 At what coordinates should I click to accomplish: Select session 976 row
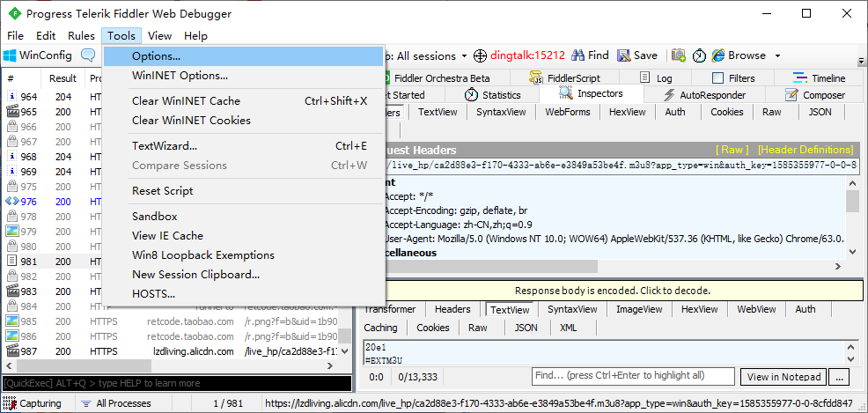[x=55, y=202]
